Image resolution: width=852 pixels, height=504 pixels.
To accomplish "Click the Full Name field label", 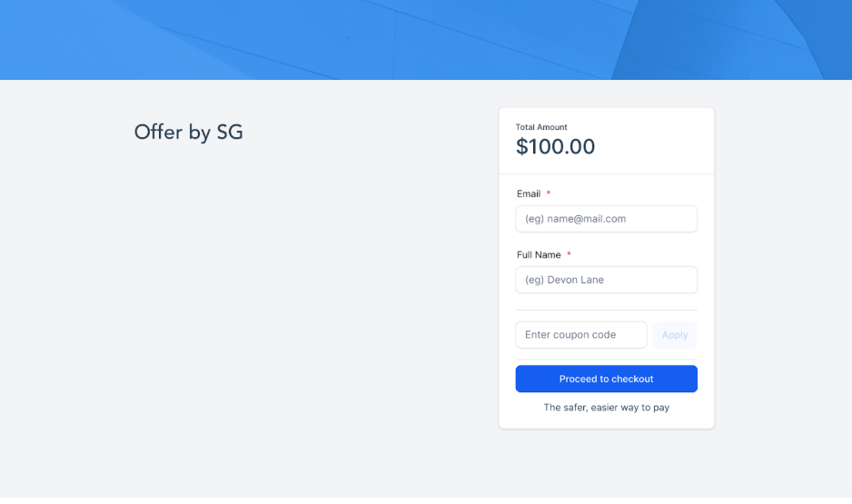I will (539, 255).
